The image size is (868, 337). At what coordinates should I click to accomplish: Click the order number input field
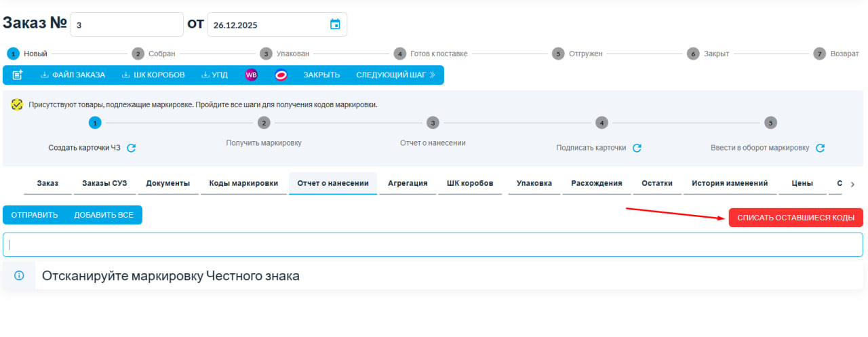click(x=127, y=24)
